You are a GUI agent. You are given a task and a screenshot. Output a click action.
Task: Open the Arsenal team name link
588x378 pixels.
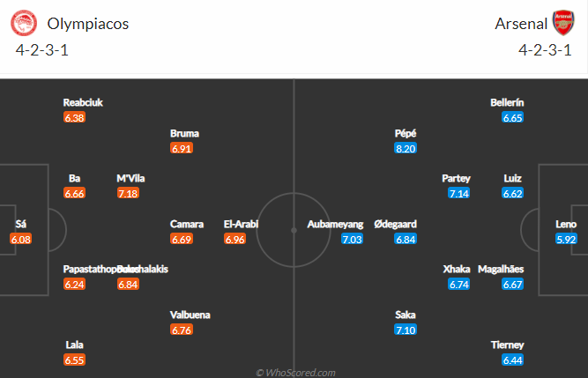(x=518, y=24)
